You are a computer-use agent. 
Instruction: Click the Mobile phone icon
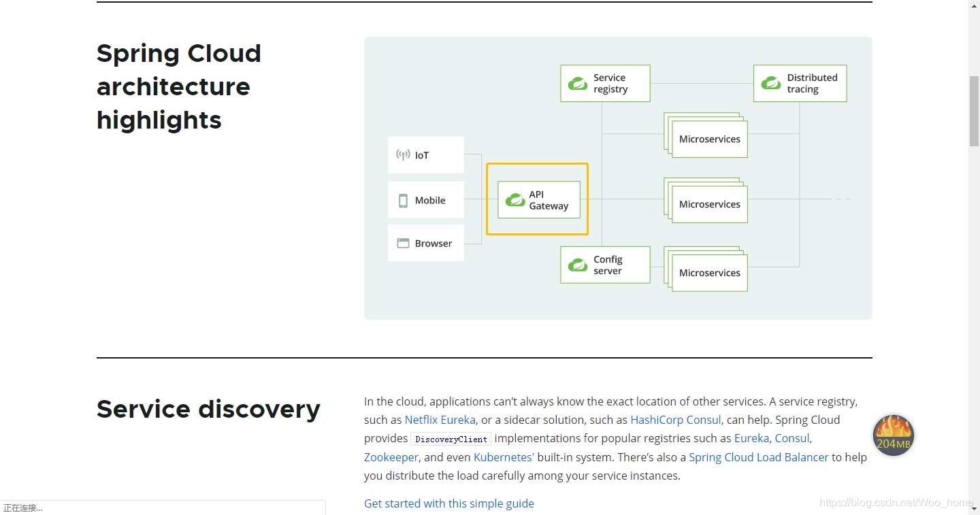tap(403, 200)
